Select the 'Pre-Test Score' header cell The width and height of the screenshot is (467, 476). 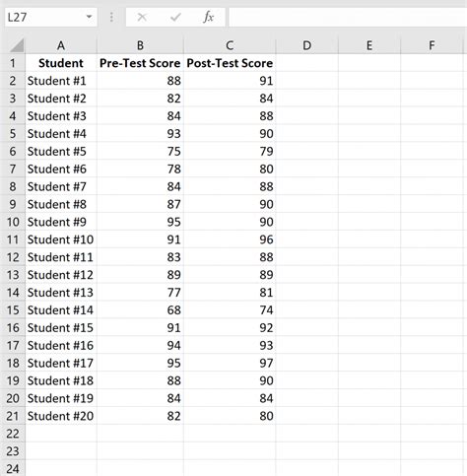coord(140,63)
